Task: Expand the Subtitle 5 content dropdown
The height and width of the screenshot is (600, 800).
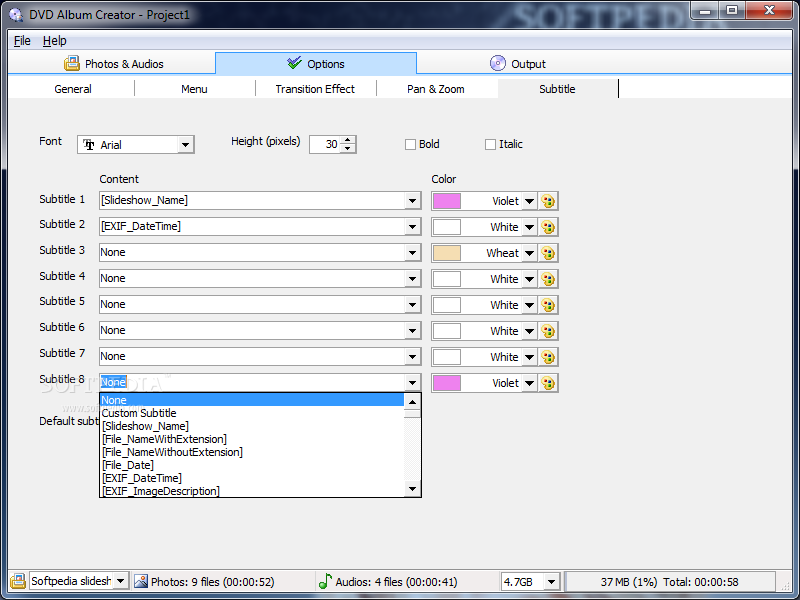Action: pos(412,305)
